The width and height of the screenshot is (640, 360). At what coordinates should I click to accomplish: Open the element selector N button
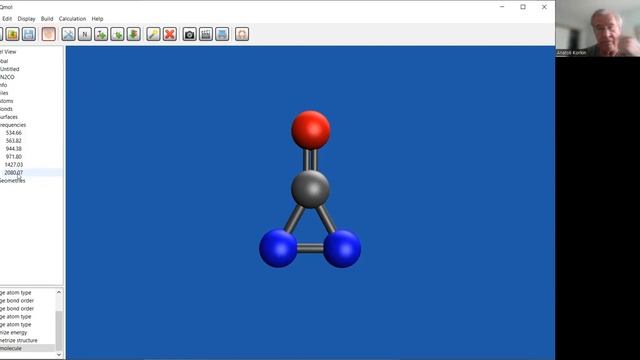(x=84, y=34)
